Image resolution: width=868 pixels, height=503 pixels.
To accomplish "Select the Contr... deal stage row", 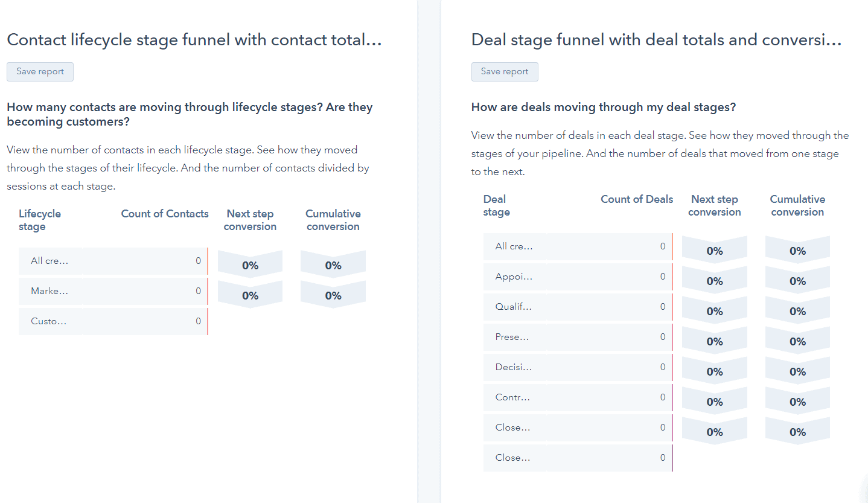I will pyautogui.click(x=578, y=397).
